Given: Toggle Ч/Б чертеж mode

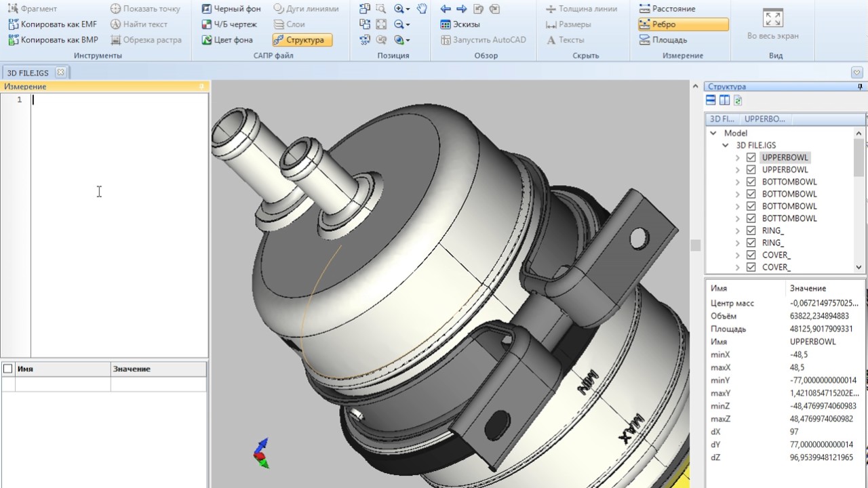Looking at the screenshot, I should coord(229,24).
